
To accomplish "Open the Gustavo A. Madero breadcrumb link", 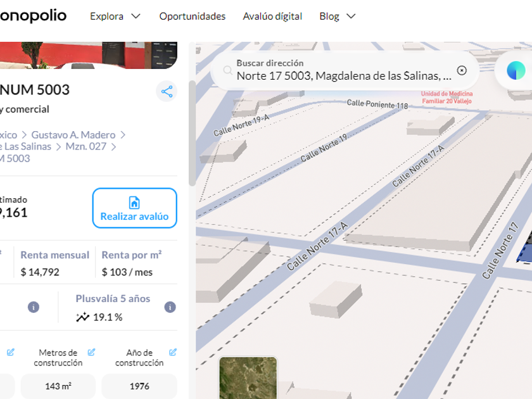I will coord(73,135).
